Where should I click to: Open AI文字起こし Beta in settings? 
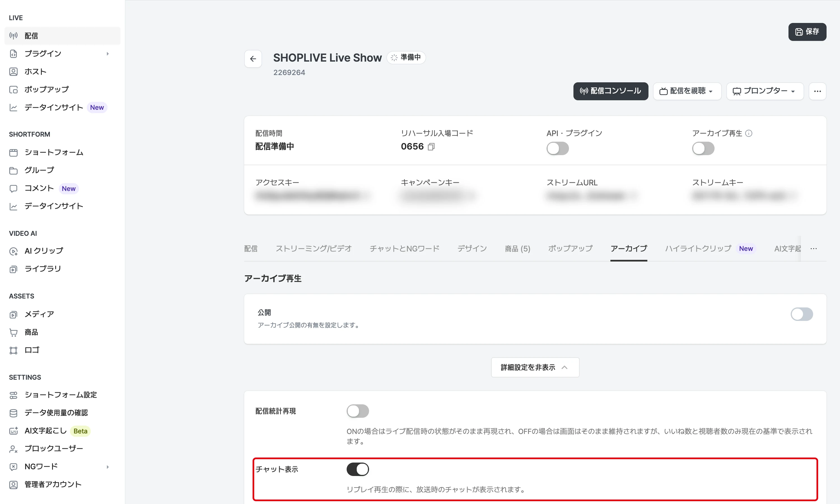(62, 431)
